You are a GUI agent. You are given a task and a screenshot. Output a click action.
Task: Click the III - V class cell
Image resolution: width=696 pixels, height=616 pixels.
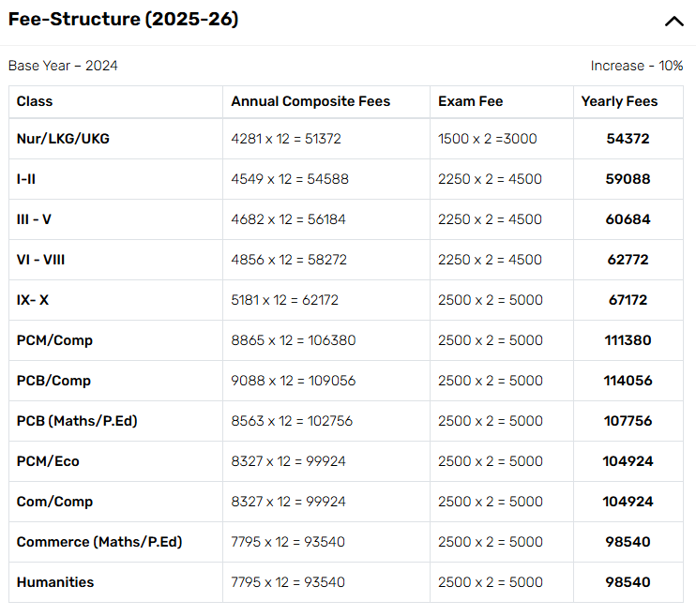tap(34, 219)
